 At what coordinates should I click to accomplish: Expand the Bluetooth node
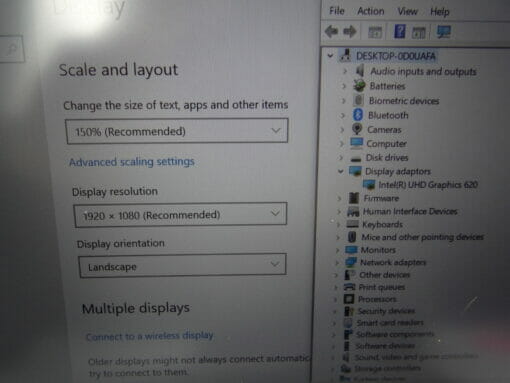click(342, 115)
